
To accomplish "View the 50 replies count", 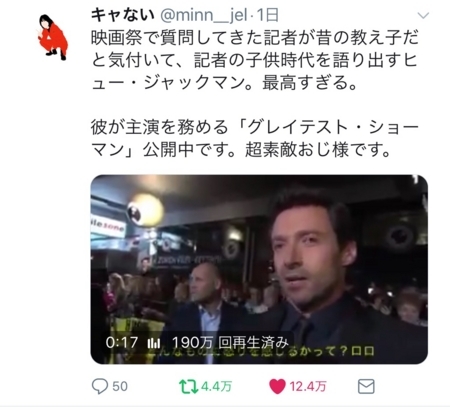I will (120, 386).
